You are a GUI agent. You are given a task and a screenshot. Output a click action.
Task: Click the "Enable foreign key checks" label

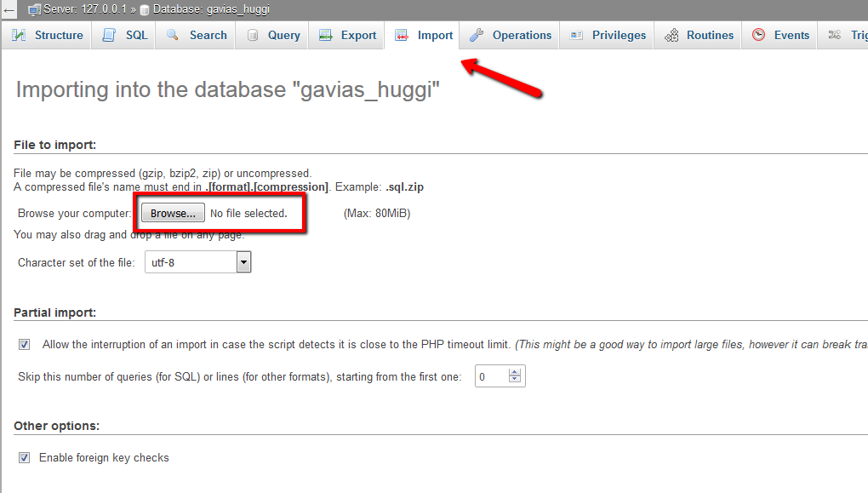(x=104, y=457)
